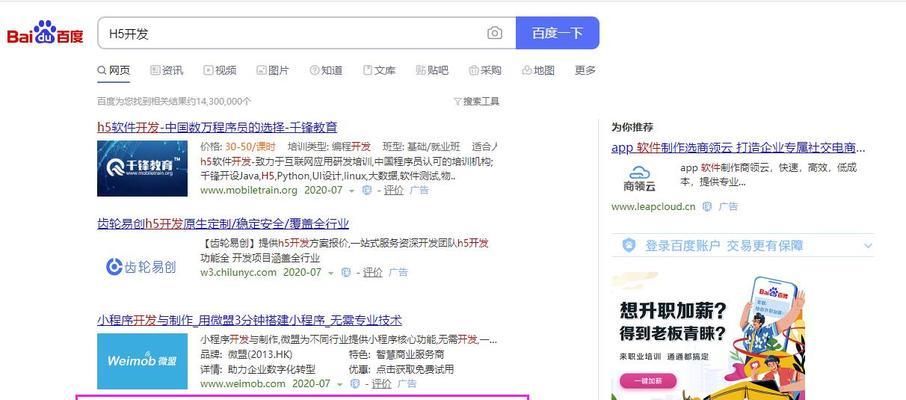Open the 文库 tab
906x400 pixels.
pos(379,71)
